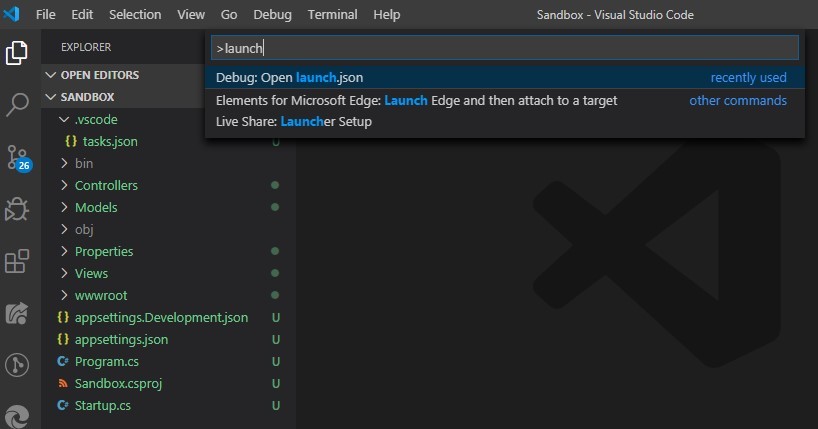Viewport: 818px width, 429px height.
Task: Open the Extensions view
Action: pyautogui.click(x=17, y=261)
